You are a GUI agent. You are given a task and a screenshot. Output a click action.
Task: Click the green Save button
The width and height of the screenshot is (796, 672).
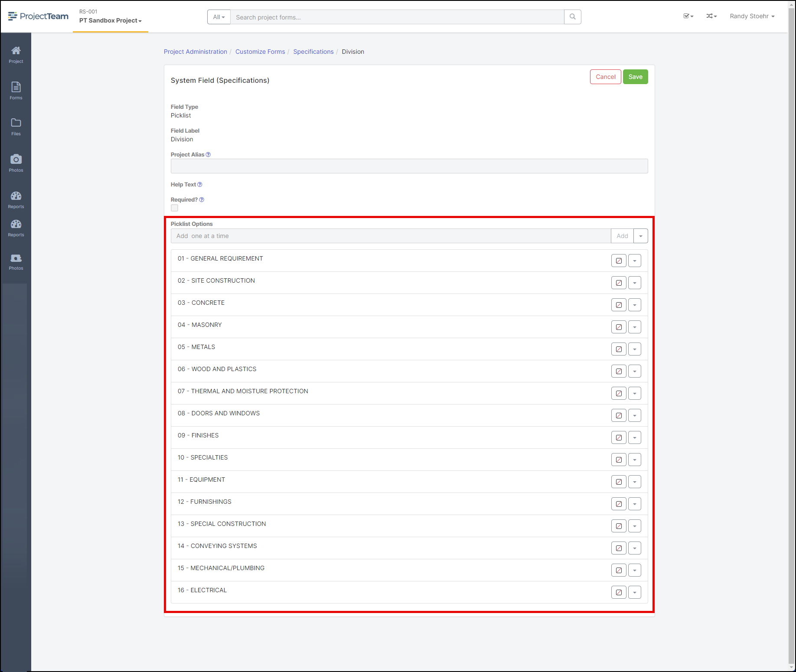coord(636,77)
